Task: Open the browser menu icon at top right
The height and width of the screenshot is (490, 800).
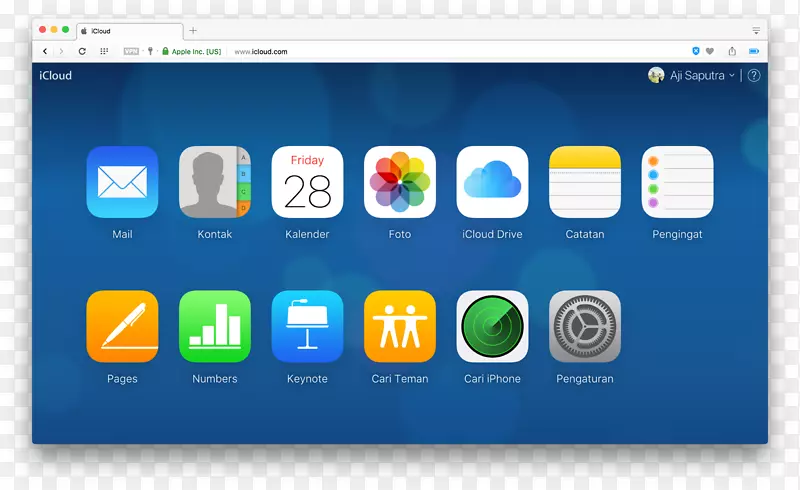Action: tap(756, 31)
